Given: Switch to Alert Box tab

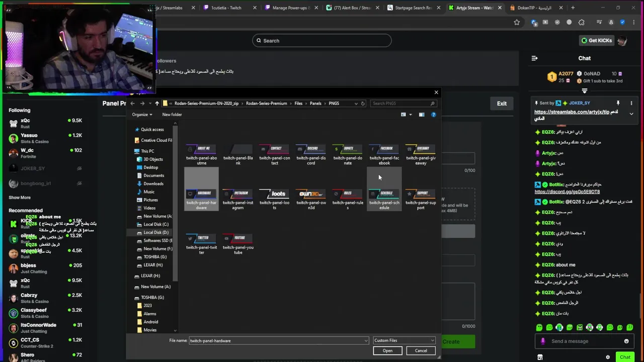Looking at the screenshot, I should [x=353, y=8].
